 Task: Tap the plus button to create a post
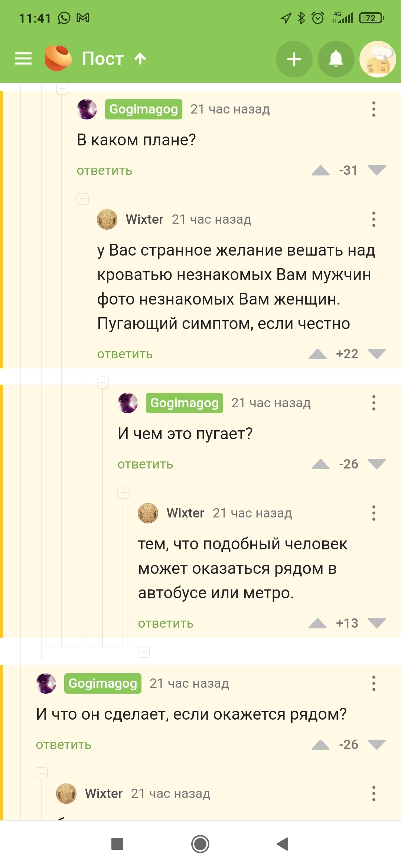294,59
